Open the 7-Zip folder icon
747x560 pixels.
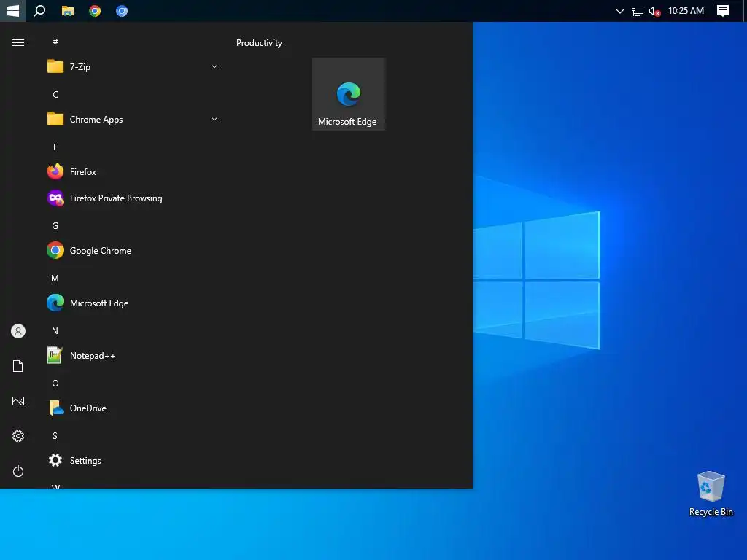point(55,66)
